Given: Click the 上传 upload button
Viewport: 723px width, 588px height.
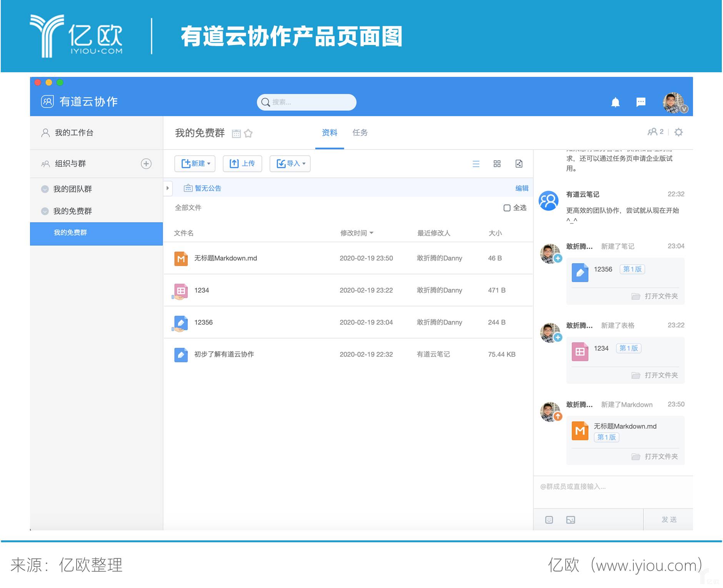Looking at the screenshot, I should [x=242, y=164].
